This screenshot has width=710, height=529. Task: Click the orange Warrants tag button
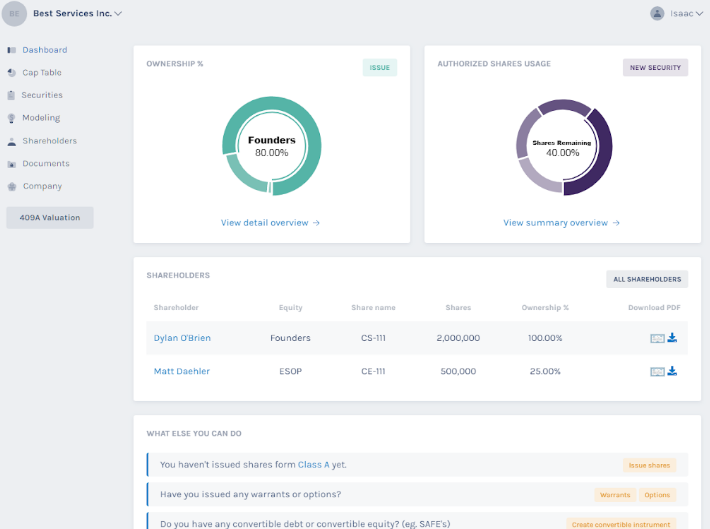click(x=614, y=495)
